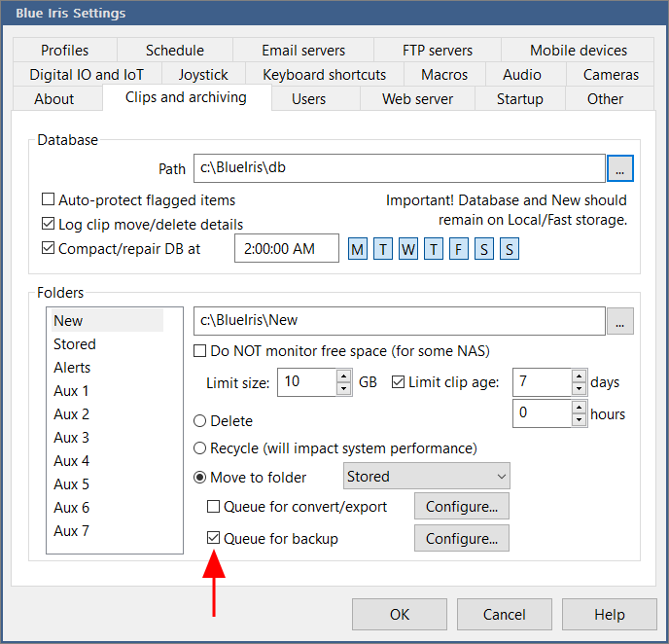Go to the FTP servers tab
669x644 pixels.
click(x=438, y=50)
